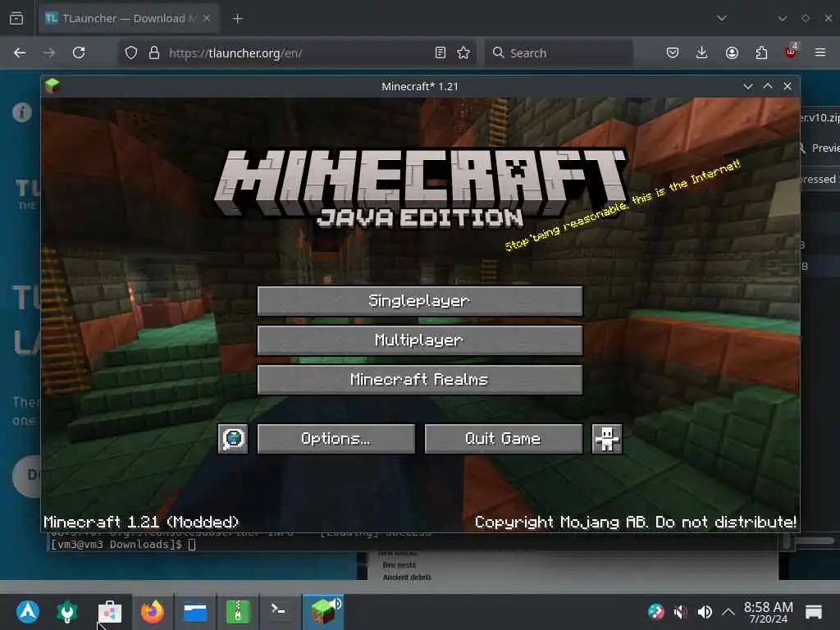Open the Pocket save icon
Viewport: 840px width, 630px height.
click(x=673, y=52)
